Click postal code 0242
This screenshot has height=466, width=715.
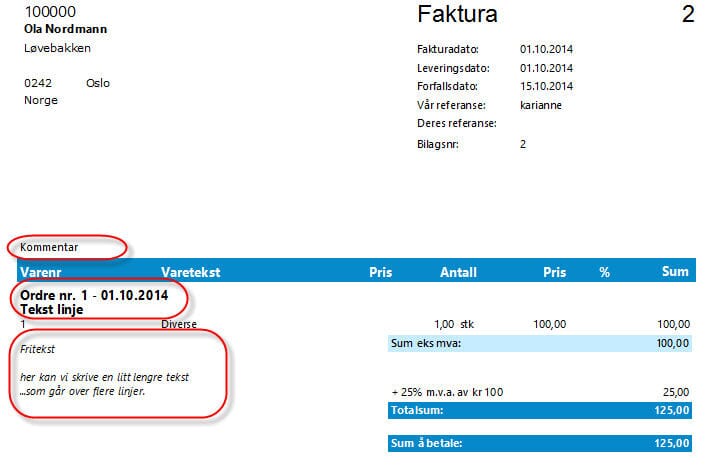[37, 83]
